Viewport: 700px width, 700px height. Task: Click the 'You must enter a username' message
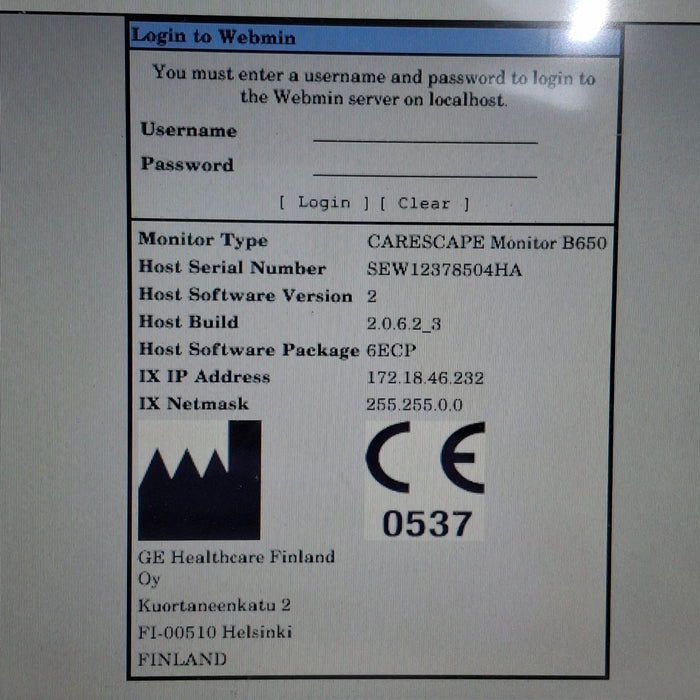pos(373,86)
